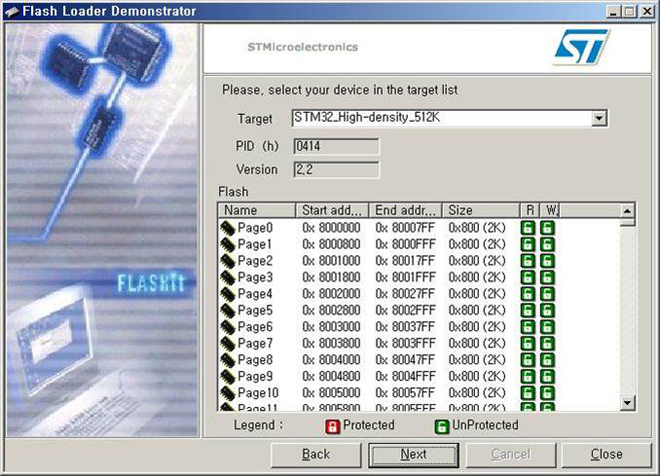Click Page5 write-protection lock icon

(547, 310)
